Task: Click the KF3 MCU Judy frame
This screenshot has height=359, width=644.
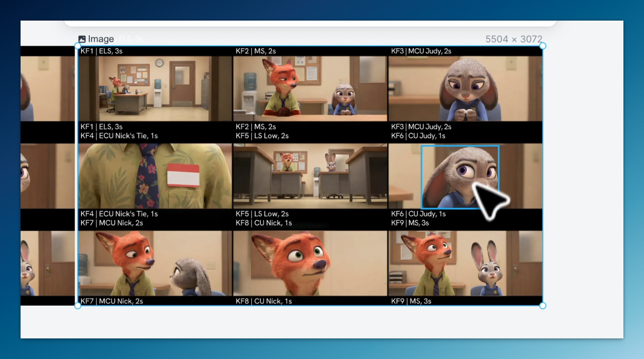Action: [465, 89]
